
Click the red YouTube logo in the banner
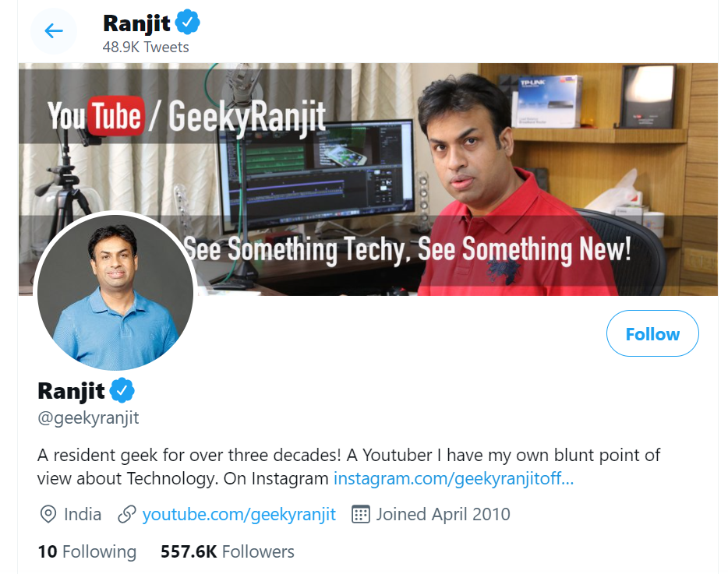click(x=117, y=118)
